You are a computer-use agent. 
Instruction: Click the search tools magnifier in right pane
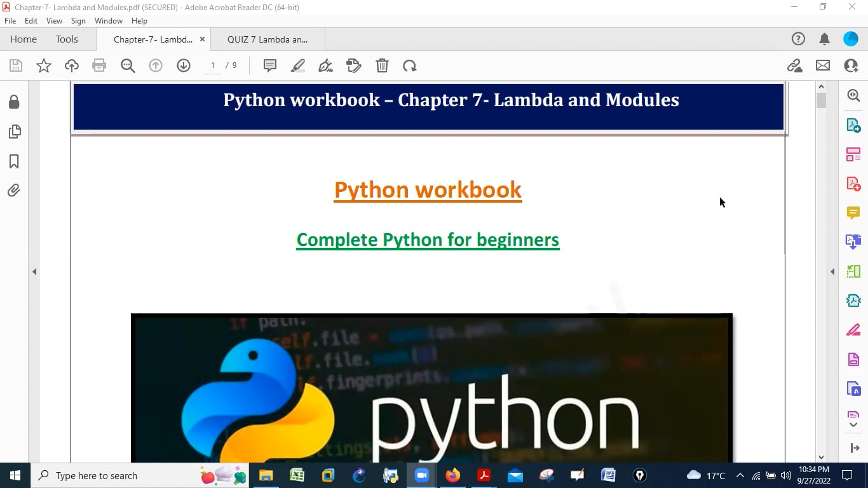tap(853, 95)
